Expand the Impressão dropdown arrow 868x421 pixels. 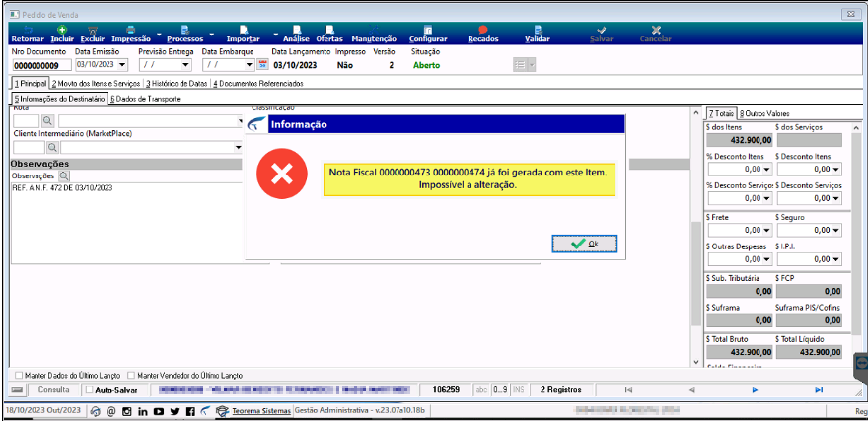(159, 34)
